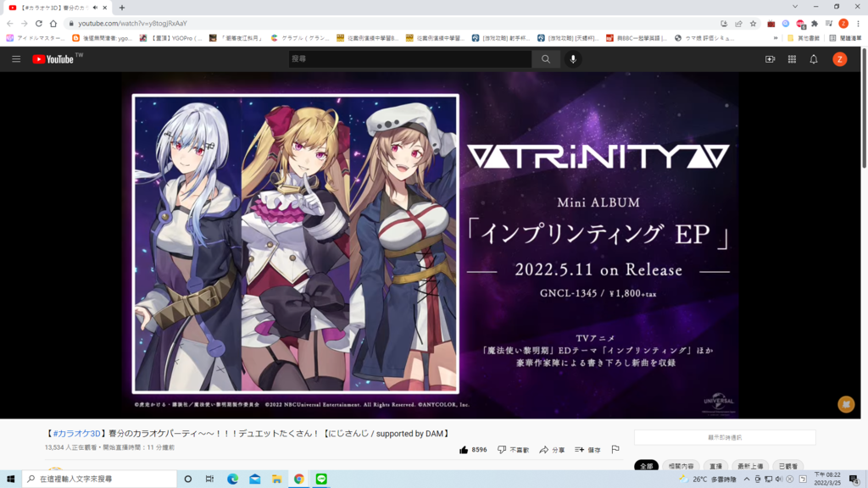Open the browser home page icon
The image size is (868, 488).
pos(53,23)
